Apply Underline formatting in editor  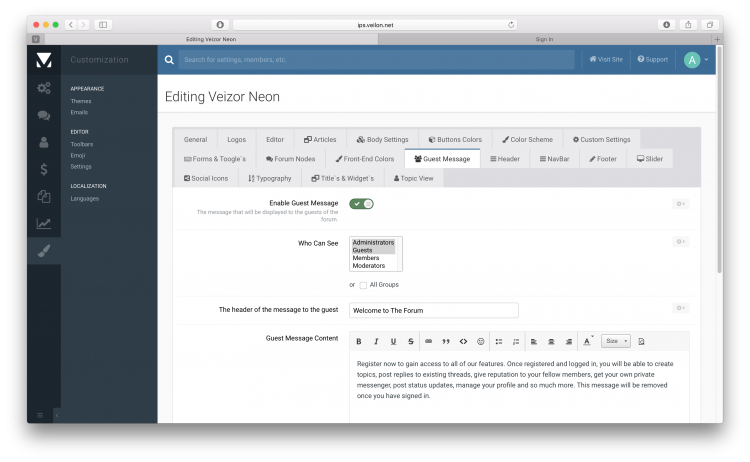(x=393, y=341)
